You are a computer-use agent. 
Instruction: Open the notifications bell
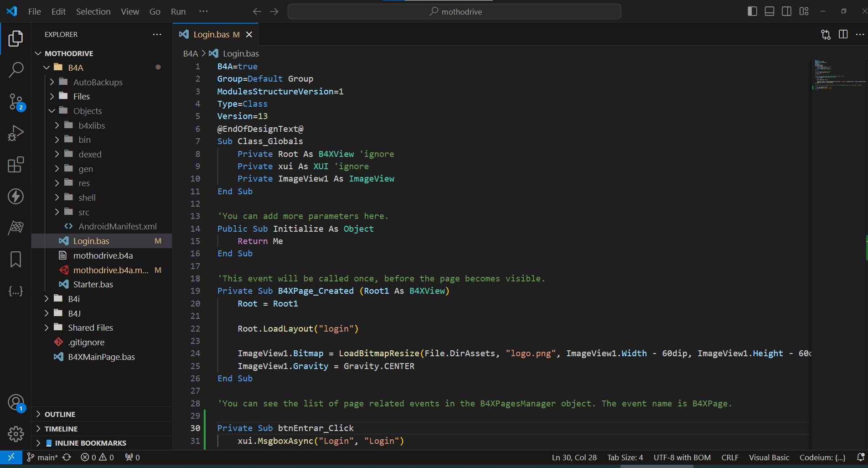point(860,457)
